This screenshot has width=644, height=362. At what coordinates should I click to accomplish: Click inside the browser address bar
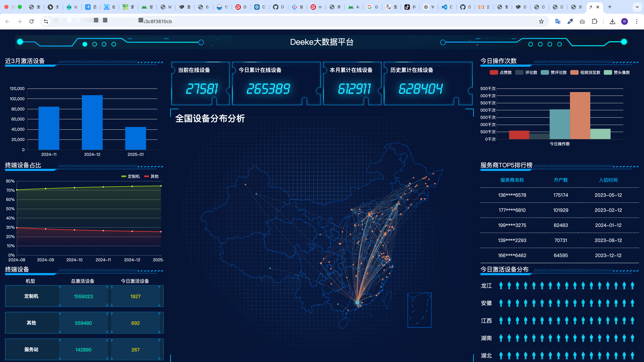tap(175, 21)
